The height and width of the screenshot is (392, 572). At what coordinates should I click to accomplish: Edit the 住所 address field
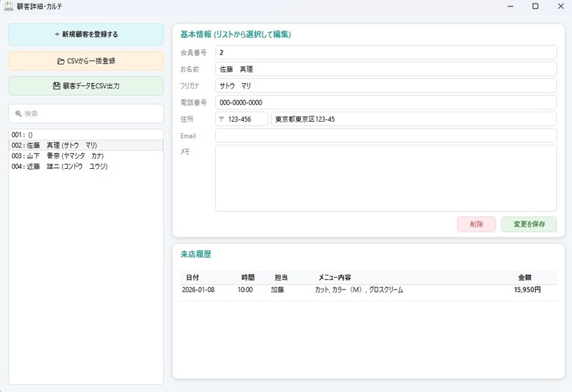[413, 119]
